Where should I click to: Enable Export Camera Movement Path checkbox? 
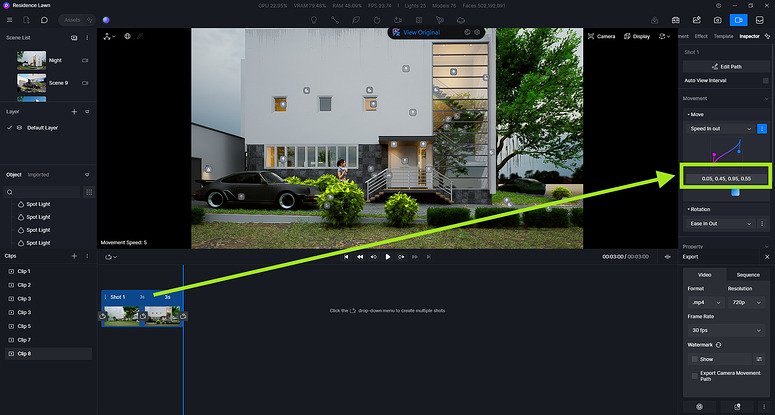(x=694, y=376)
